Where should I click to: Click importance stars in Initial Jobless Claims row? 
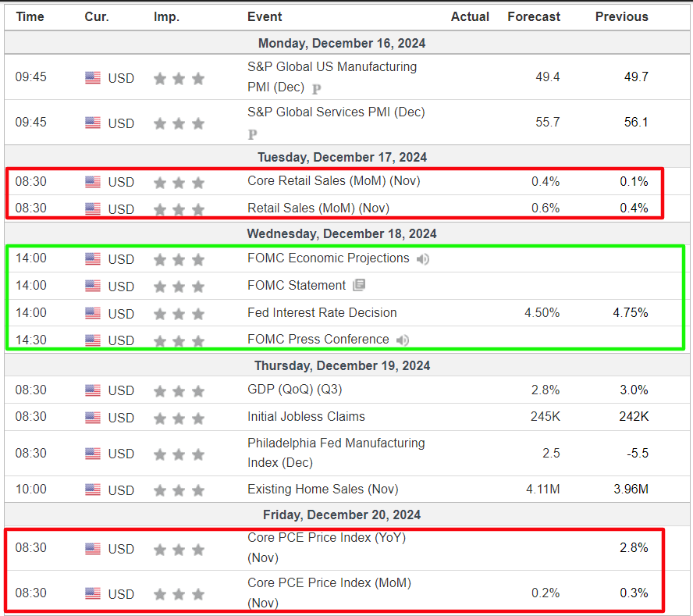pos(179,418)
